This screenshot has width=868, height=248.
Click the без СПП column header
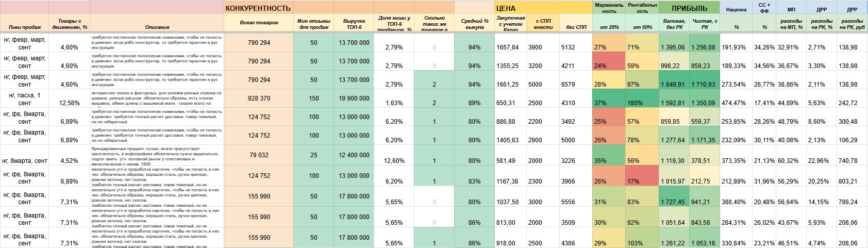tap(576, 23)
